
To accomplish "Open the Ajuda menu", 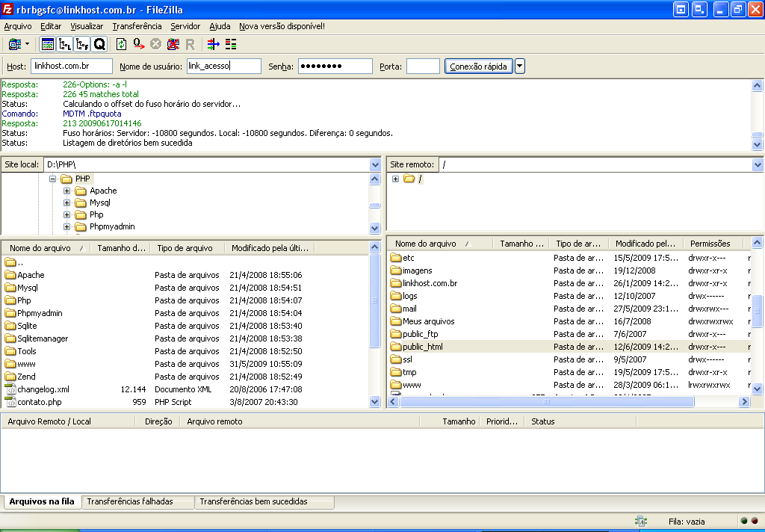I will coord(220,26).
